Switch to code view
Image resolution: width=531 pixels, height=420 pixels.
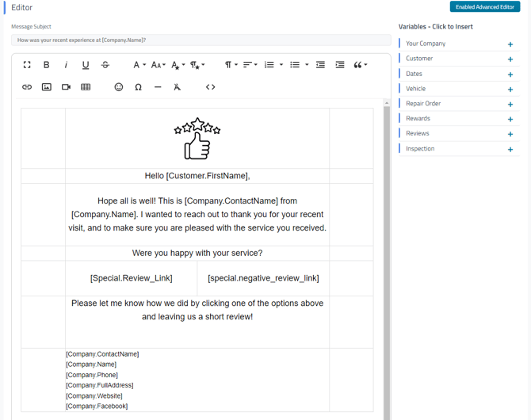click(210, 87)
